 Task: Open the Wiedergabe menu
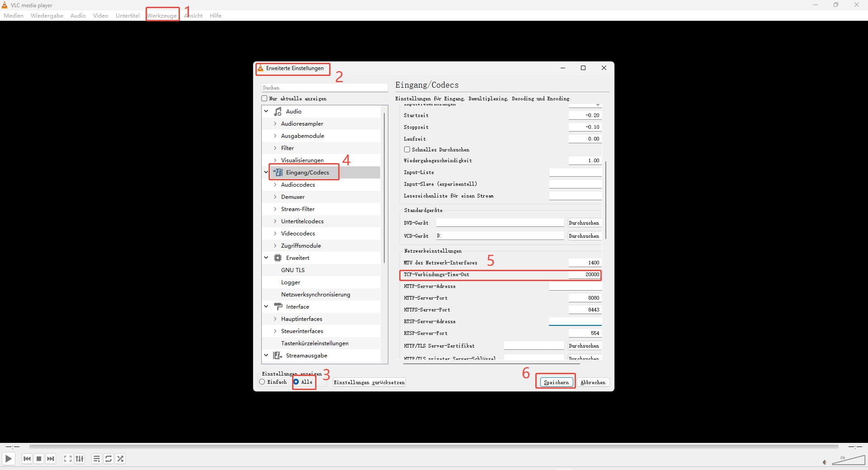(47, 15)
